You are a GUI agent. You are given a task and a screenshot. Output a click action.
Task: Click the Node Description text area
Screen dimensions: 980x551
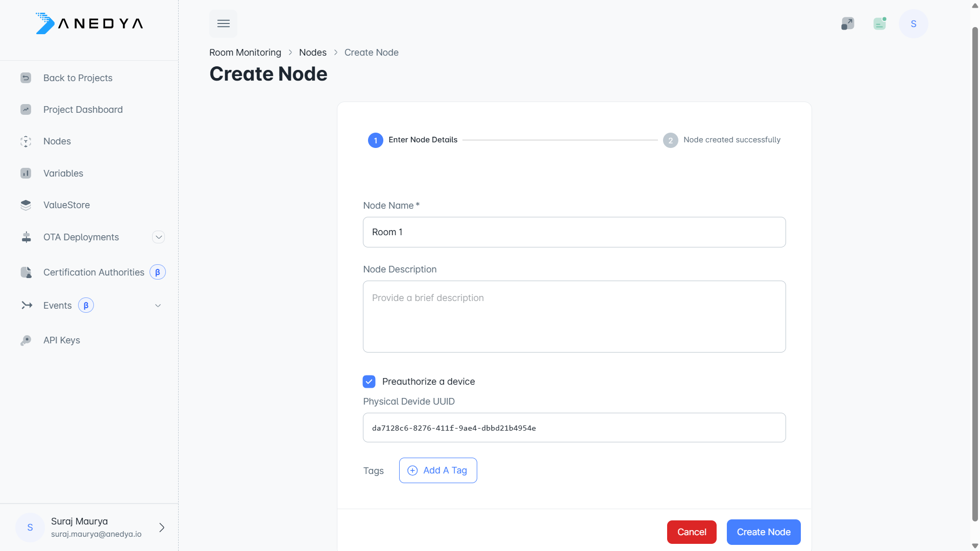[x=574, y=316]
